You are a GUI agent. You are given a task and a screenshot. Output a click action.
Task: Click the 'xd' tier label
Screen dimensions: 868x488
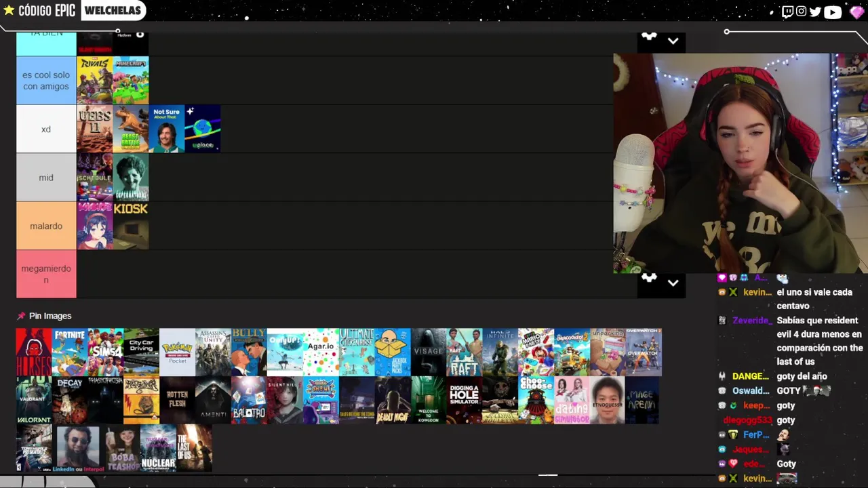pos(46,129)
